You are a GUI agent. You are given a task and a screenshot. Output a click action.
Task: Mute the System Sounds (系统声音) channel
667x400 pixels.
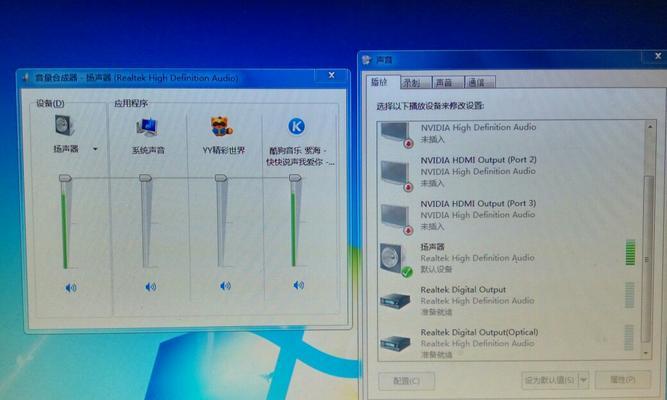pos(151,287)
